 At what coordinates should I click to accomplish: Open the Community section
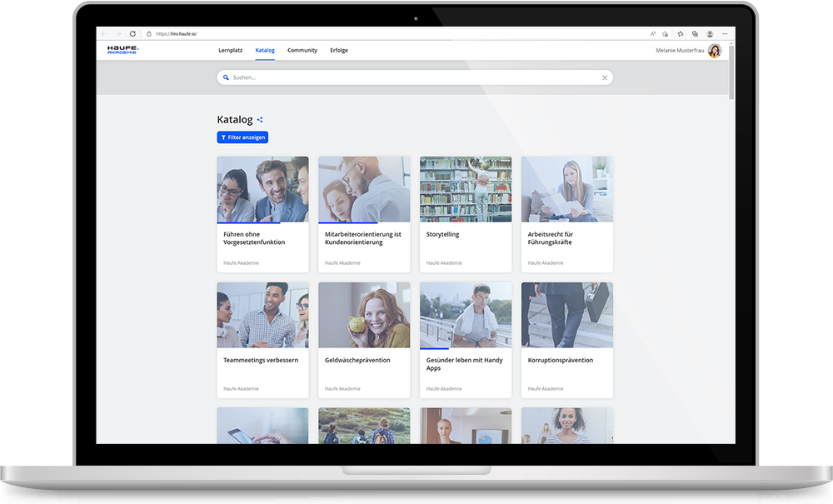(302, 50)
